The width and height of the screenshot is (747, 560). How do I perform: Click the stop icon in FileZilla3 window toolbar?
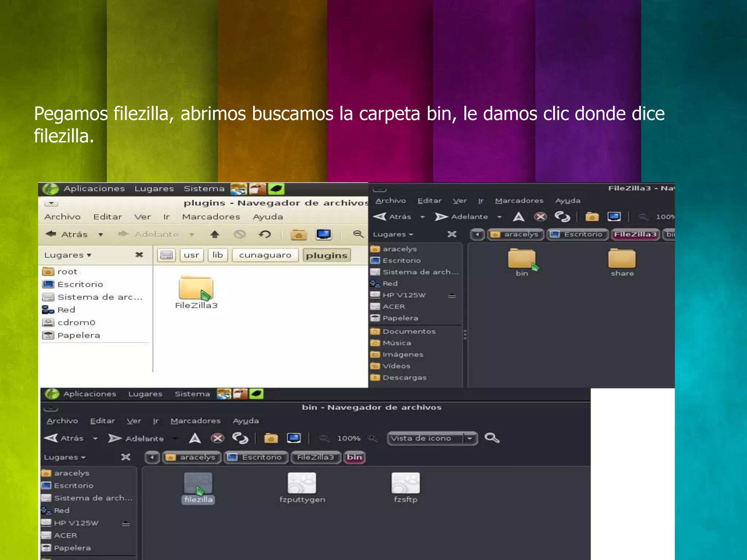(x=540, y=217)
